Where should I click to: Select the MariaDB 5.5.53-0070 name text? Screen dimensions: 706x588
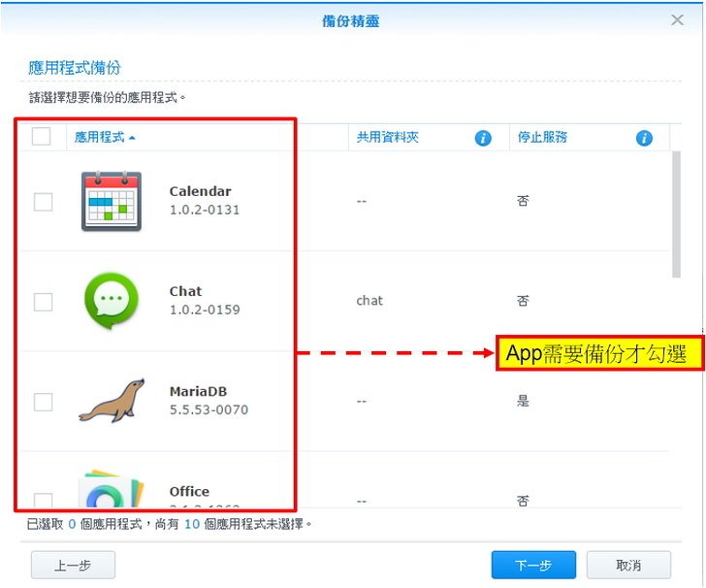pyautogui.click(x=209, y=400)
